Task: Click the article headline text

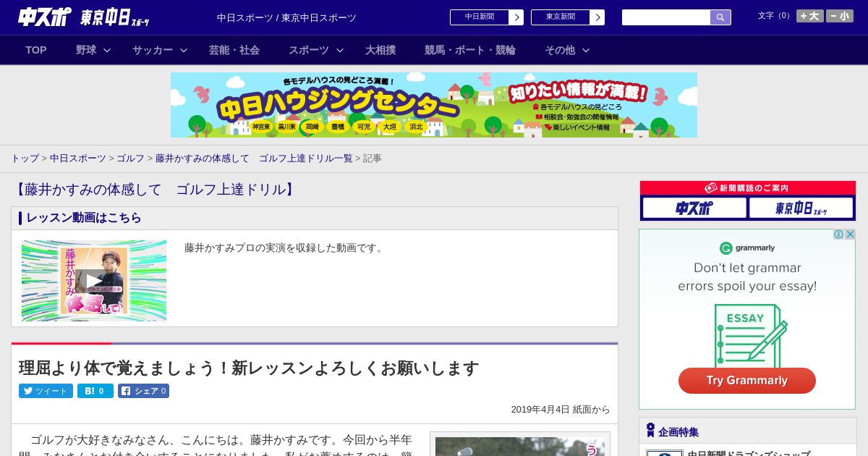Action: coord(249,368)
